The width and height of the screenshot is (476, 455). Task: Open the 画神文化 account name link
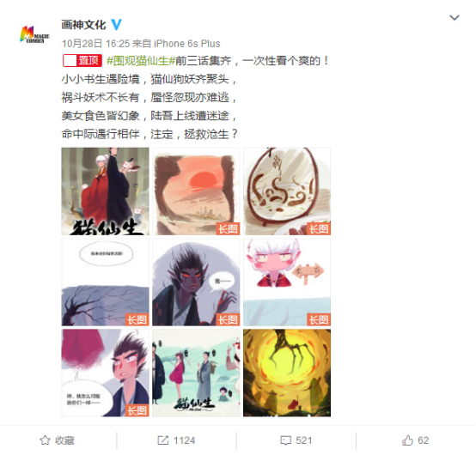click(x=83, y=24)
